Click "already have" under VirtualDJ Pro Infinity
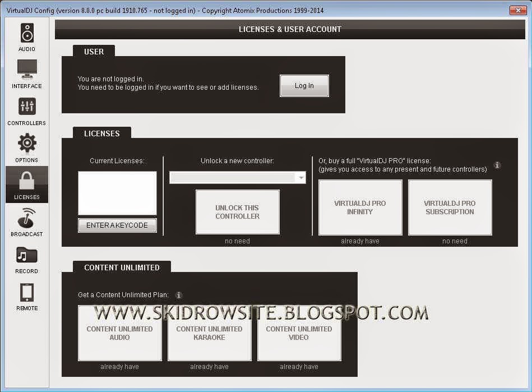Screen dimensions: 532x392 (x=360, y=241)
